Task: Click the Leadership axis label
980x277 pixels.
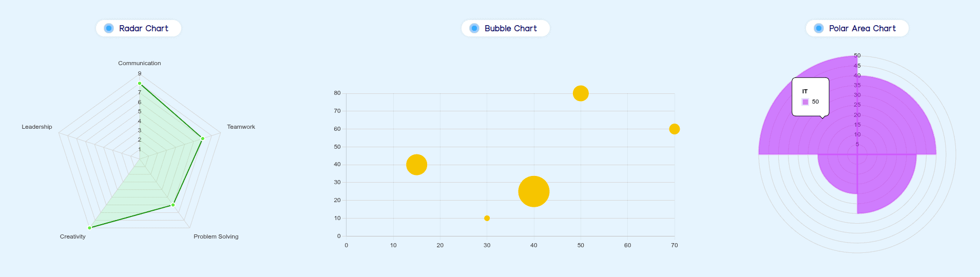Action: point(37,127)
